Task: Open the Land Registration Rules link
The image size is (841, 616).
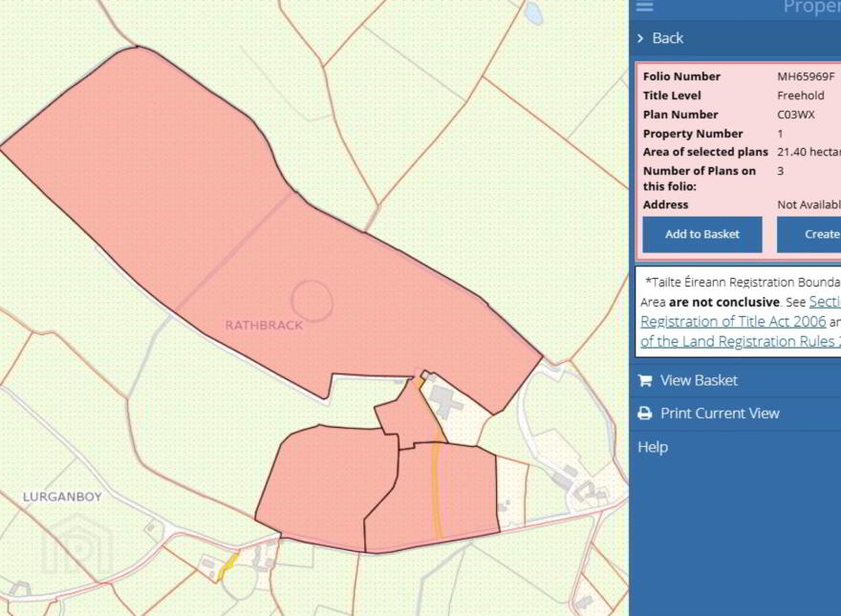Action: [x=740, y=342]
